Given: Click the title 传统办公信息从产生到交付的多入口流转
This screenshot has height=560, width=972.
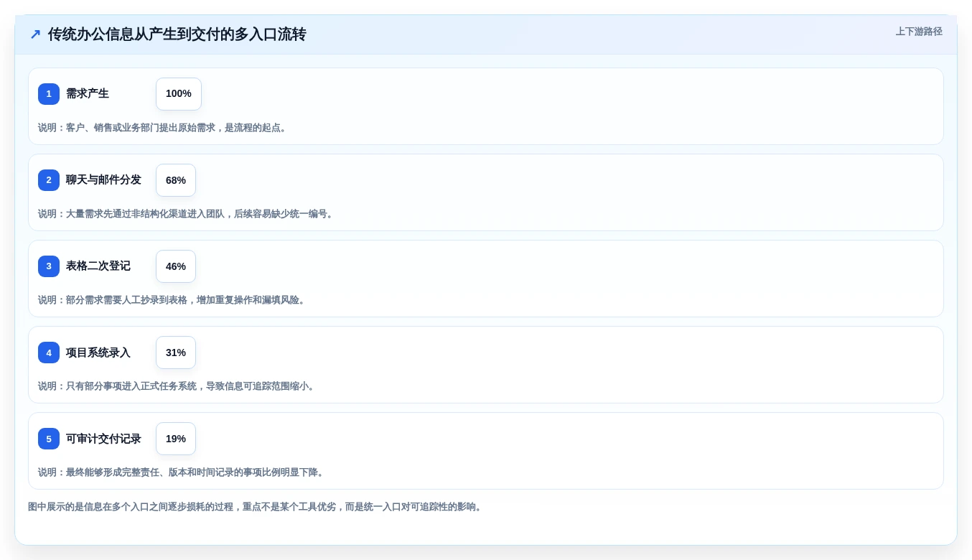Looking at the screenshot, I should 177,34.
